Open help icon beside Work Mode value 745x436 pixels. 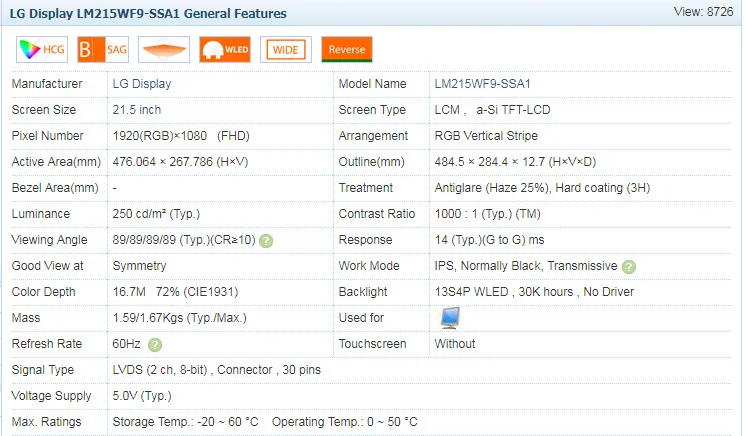(x=629, y=267)
